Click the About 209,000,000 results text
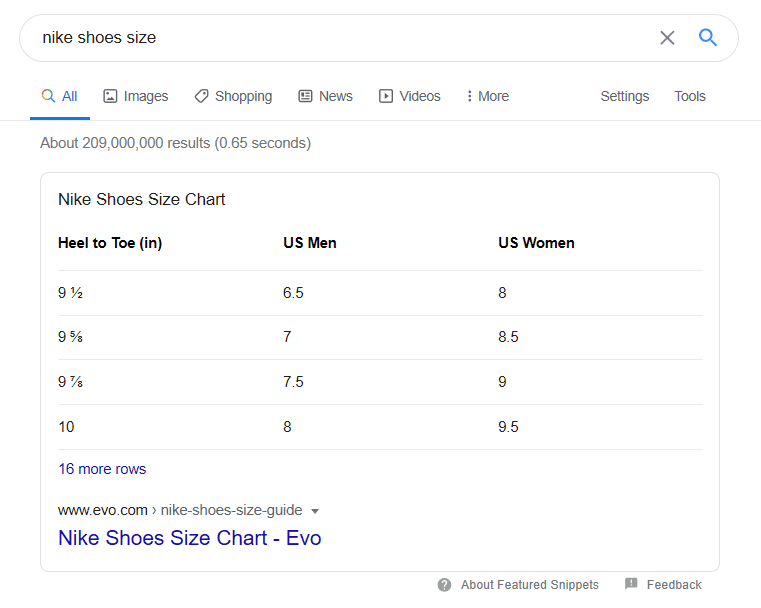 (176, 143)
